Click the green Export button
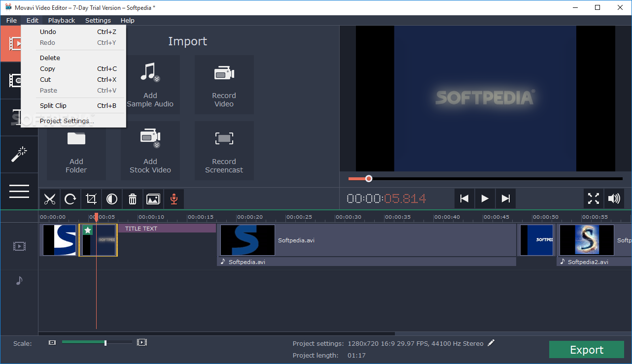 pos(587,350)
